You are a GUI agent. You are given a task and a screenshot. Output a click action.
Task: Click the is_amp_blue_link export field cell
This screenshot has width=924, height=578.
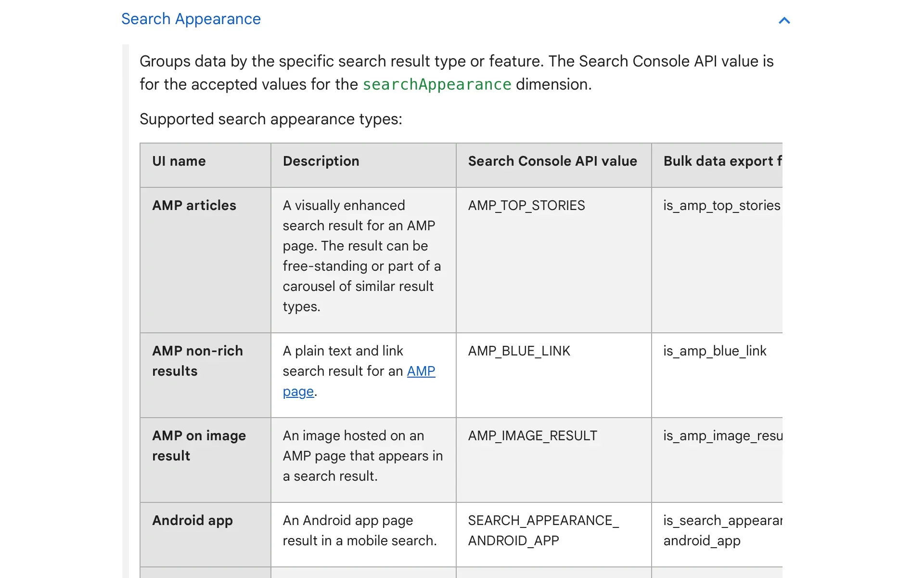pos(714,351)
